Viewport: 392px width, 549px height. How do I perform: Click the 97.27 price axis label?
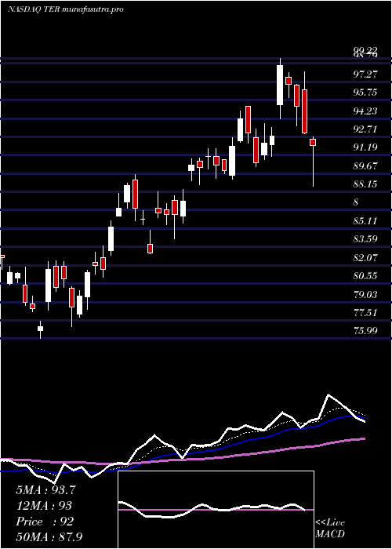pyautogui.click(x=365, y=75)
